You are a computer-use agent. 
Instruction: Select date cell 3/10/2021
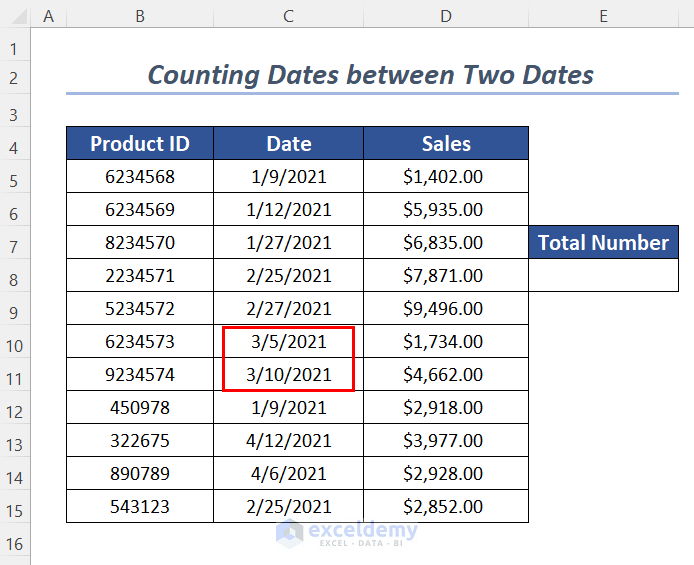(288, 374)
